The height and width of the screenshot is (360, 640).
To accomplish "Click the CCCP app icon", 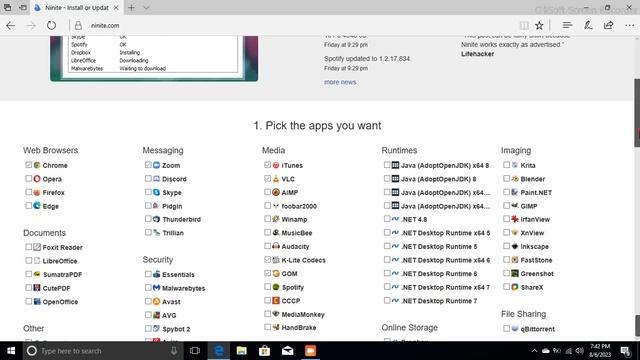I will pyautogui.click(x=276, y=300).
